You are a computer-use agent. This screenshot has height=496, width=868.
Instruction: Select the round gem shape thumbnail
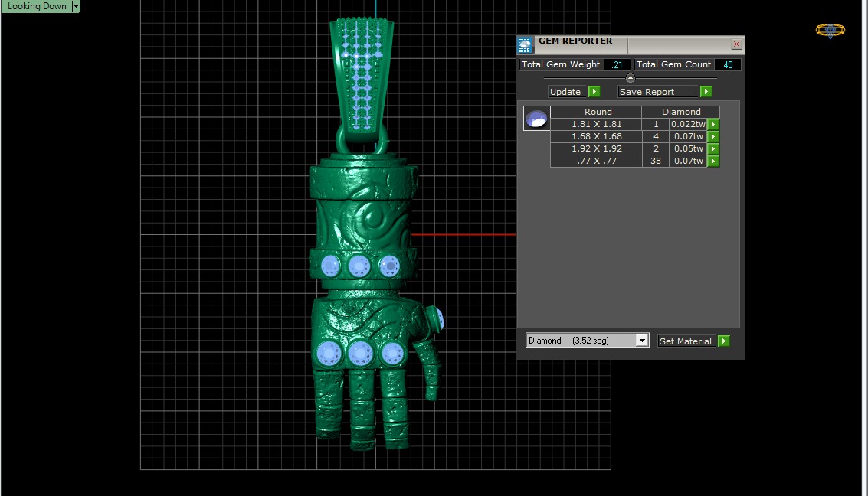click(x=536, y=119)
